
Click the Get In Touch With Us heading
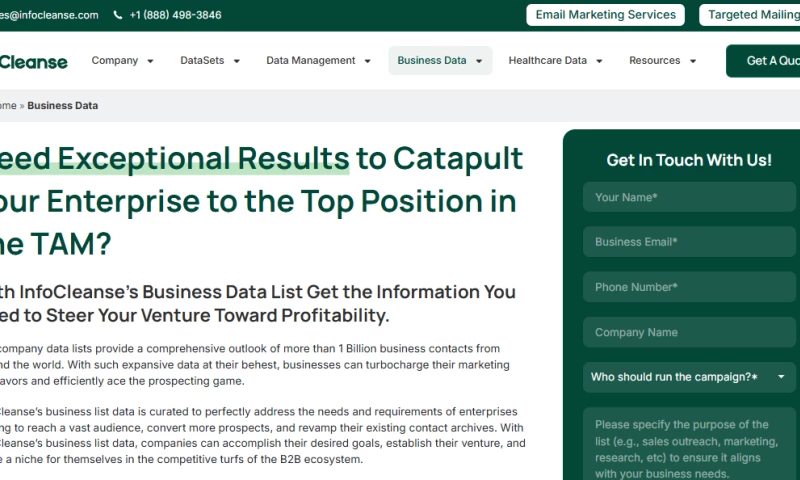coord(689,160)
